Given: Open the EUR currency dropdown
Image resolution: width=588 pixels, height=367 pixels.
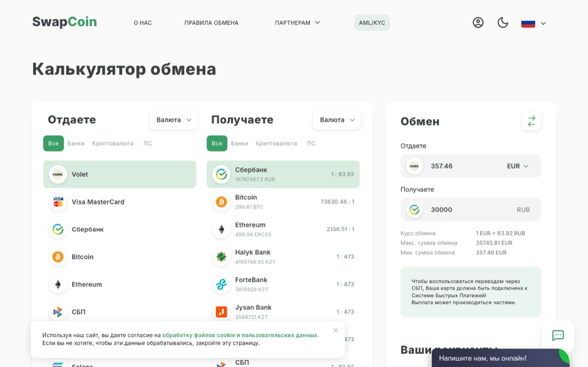Looking at the screenshot, I should pos(517,166).
